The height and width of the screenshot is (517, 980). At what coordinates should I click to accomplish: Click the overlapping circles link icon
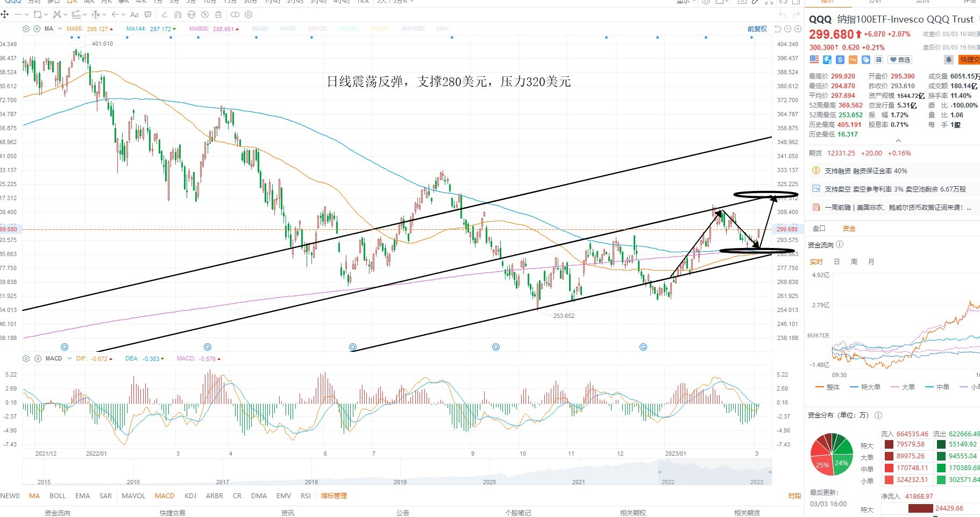click(x=235, y=15)
